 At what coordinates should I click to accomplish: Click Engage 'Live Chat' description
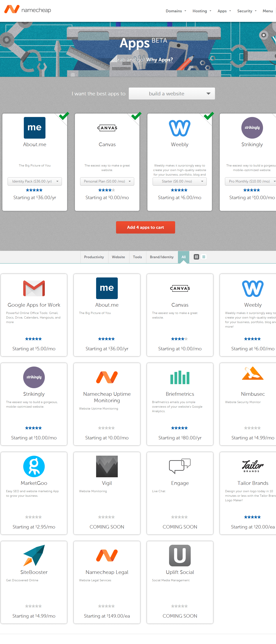pyautogui.click(x=159, y=491)
